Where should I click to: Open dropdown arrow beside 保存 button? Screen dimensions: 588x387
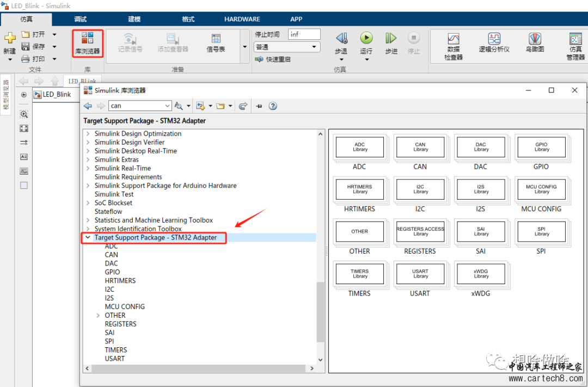[54, 46]
